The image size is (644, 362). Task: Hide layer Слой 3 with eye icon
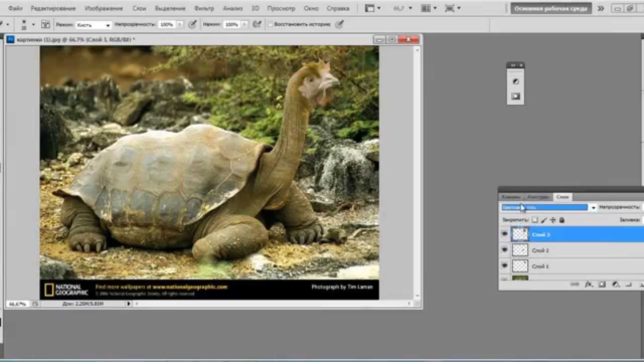pos(505,234)
